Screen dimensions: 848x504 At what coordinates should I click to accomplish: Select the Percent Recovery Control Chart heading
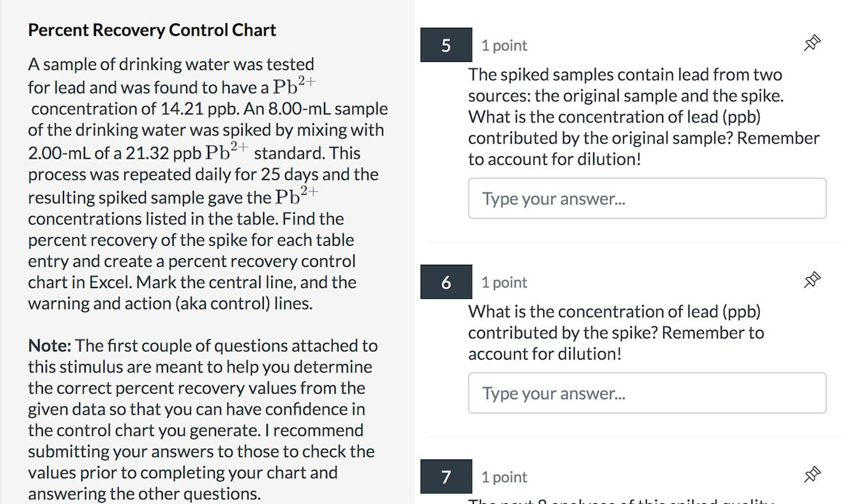(151, 29)
